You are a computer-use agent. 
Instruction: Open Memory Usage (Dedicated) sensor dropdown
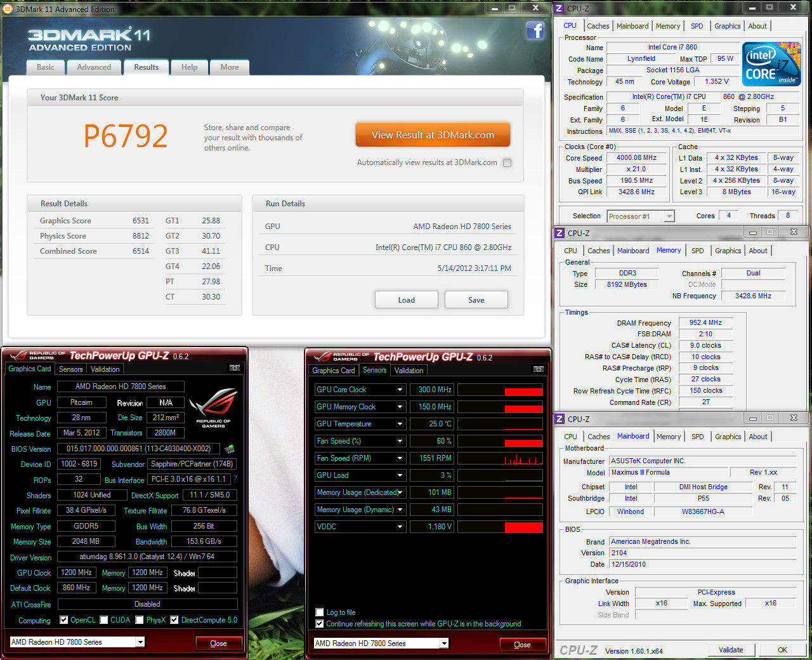pyautogui.click(x=400, y=492)
